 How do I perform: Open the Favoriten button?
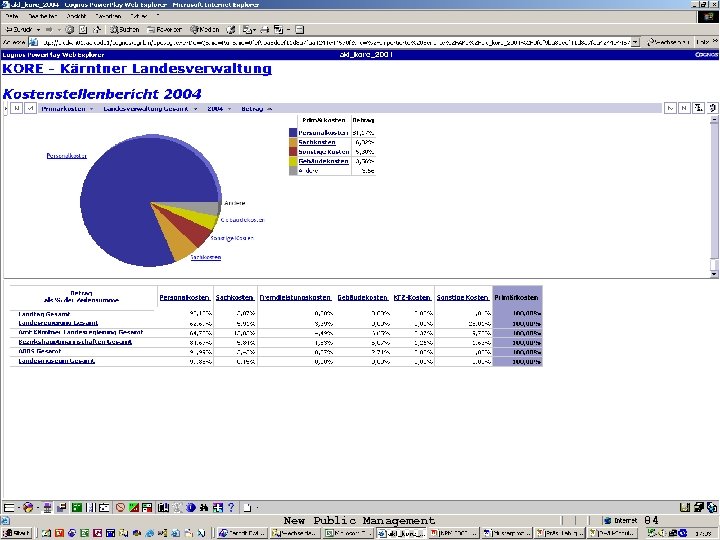(164, 29)
